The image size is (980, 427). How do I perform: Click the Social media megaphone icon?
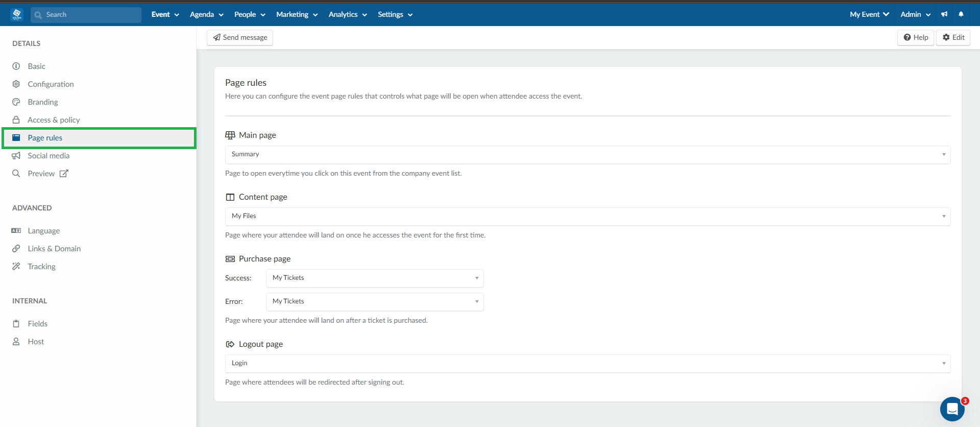(16, 155)
